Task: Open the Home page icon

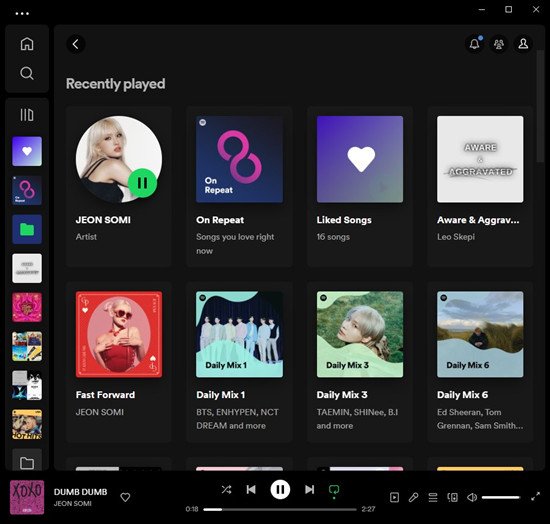Action: point(27,44)
